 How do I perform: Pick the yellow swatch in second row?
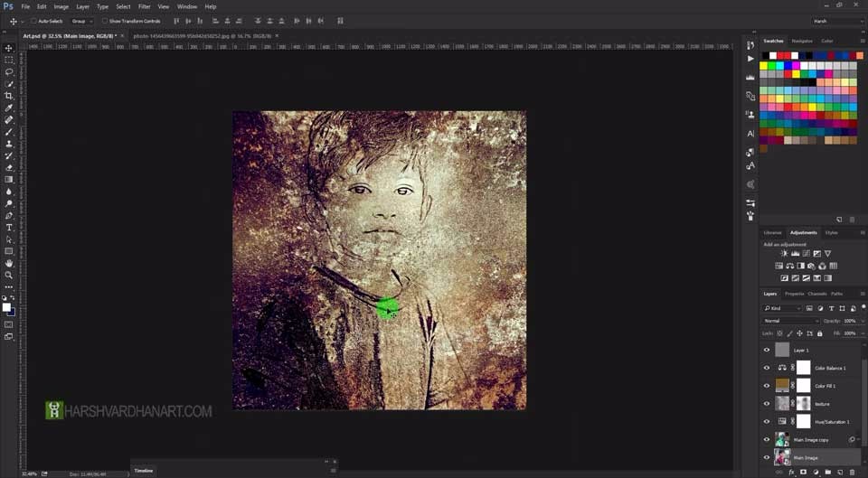pos(764,66)
